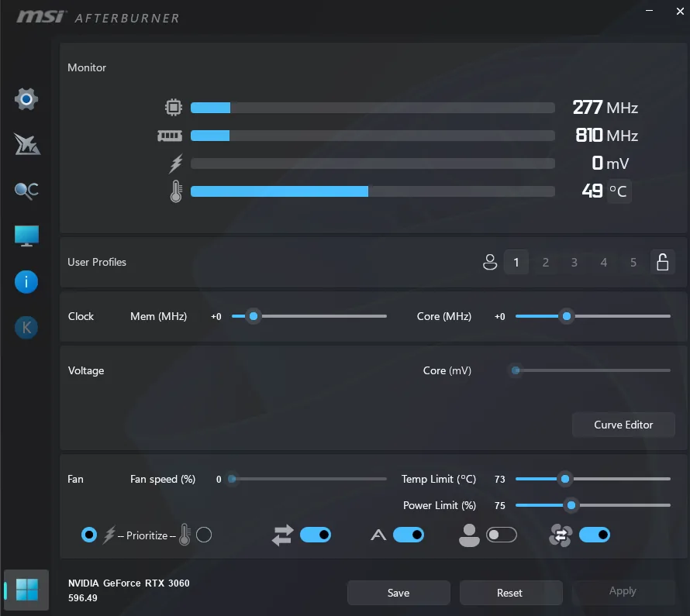Click the lightning icon next to Prioritize

(109, 535)
